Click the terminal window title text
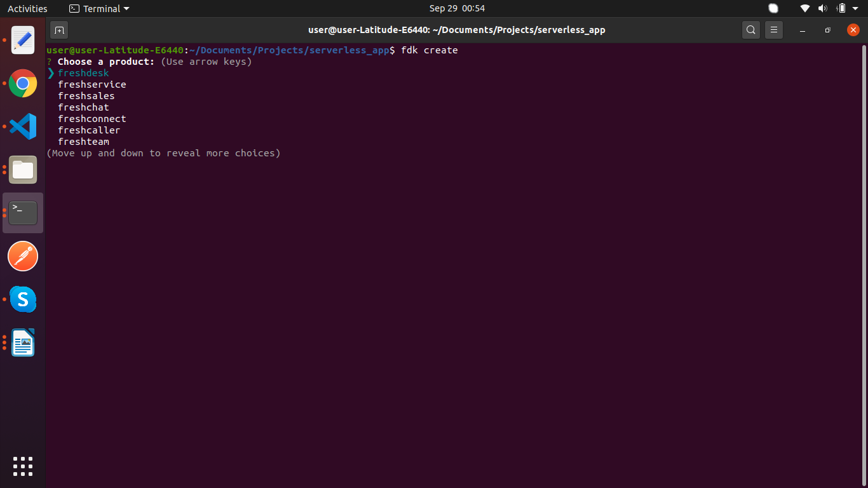This screenshot has height=488, width=868. (457, 30)
